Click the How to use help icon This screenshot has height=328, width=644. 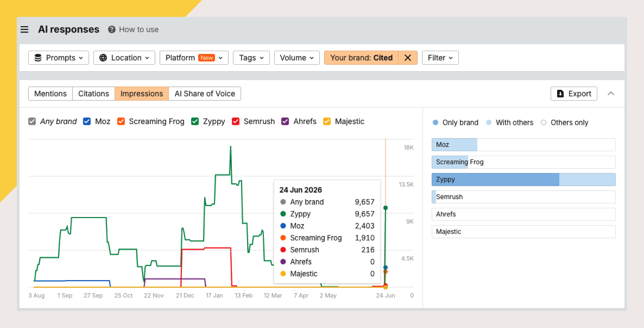(x=112, y=29)
